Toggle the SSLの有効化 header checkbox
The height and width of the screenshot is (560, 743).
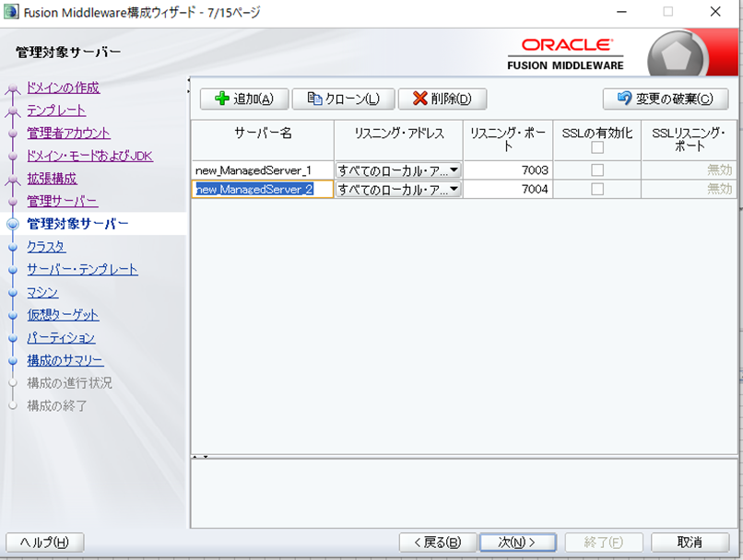coord(597,147)
